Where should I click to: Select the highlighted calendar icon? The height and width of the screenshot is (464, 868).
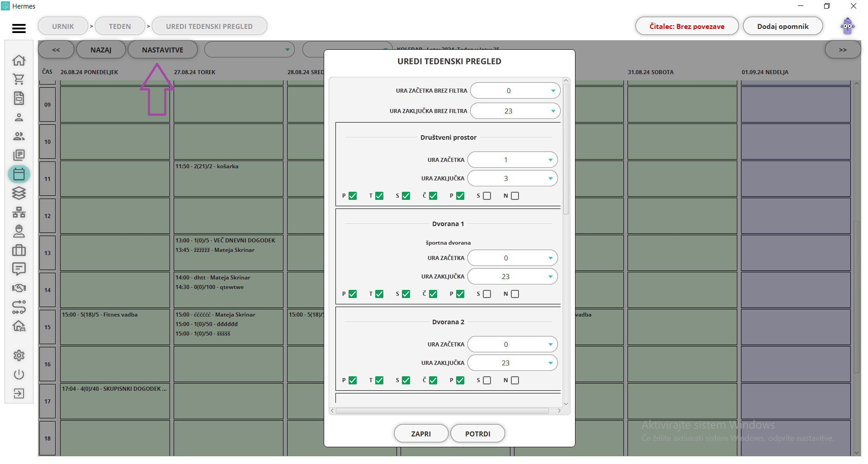pos(19,174)
